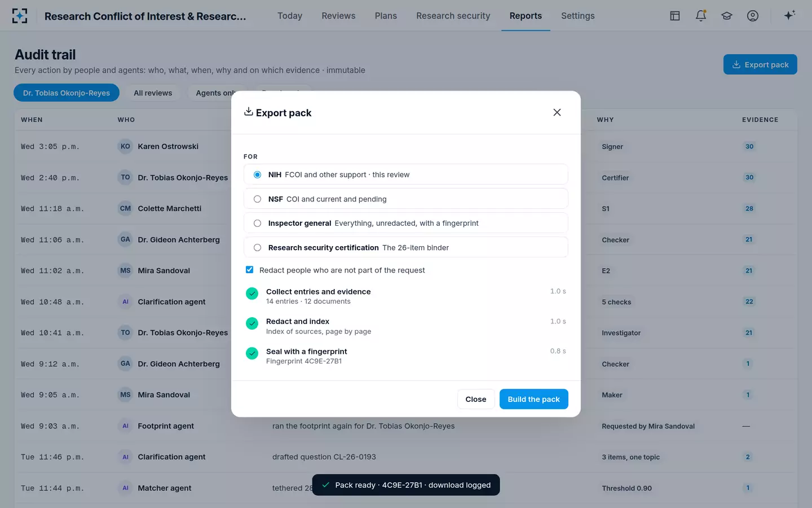Click the Pack ready download logged toast

[x=406, y=485]
